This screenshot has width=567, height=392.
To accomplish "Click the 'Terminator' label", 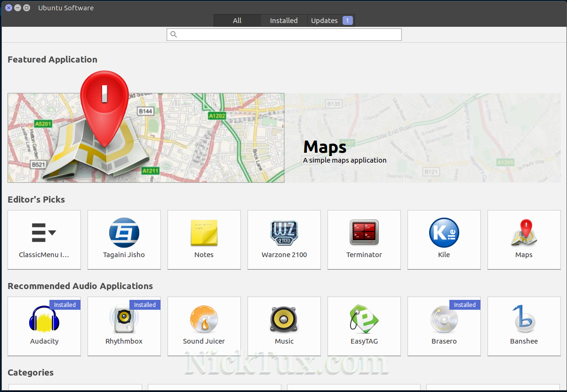I will [x=364, y=255].
